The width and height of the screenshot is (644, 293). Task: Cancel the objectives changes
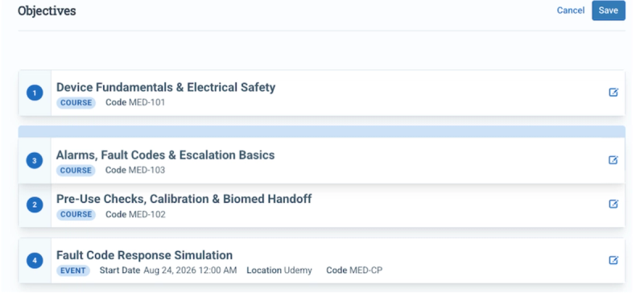tap(571, 10)
